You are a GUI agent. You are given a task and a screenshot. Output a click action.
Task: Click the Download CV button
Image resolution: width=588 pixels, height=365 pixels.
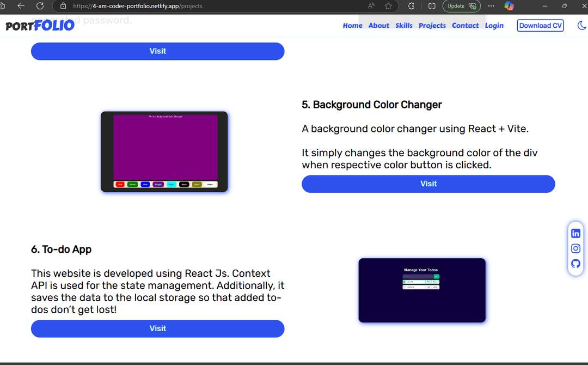point(541,26)
